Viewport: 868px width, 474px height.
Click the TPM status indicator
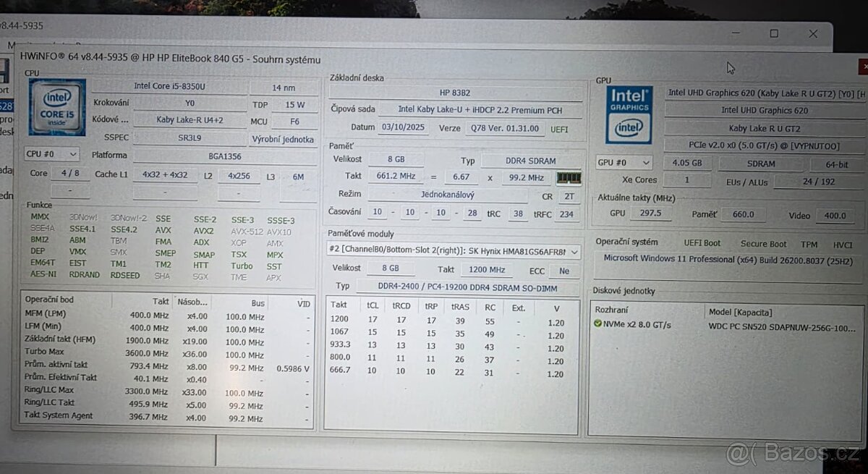click(x=808, y=244)
